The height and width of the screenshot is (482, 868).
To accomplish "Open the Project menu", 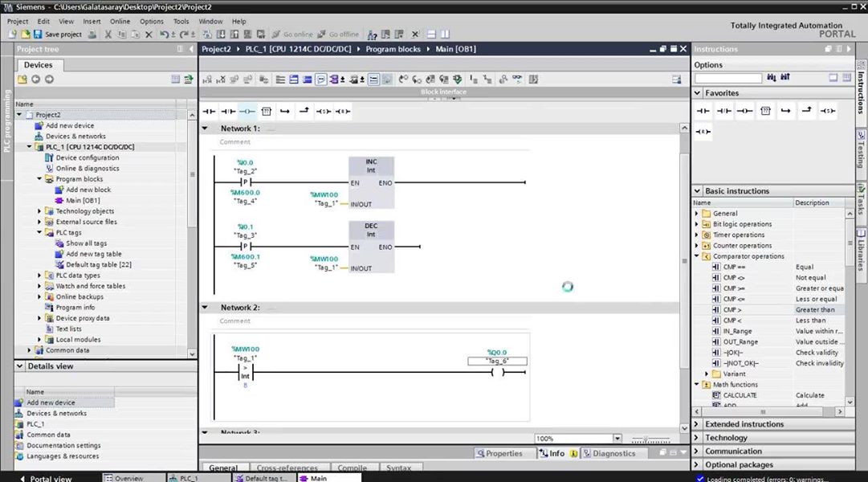I will click(18, 21).
